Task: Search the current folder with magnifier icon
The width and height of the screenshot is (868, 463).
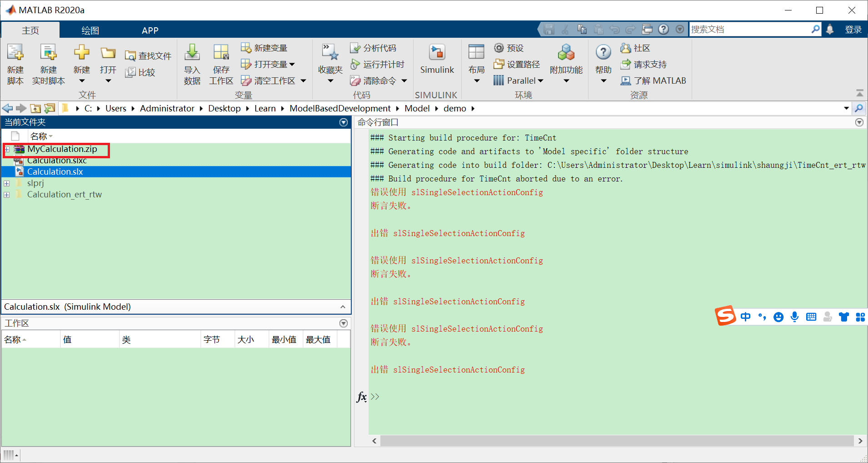Action: tap(859, 108)
